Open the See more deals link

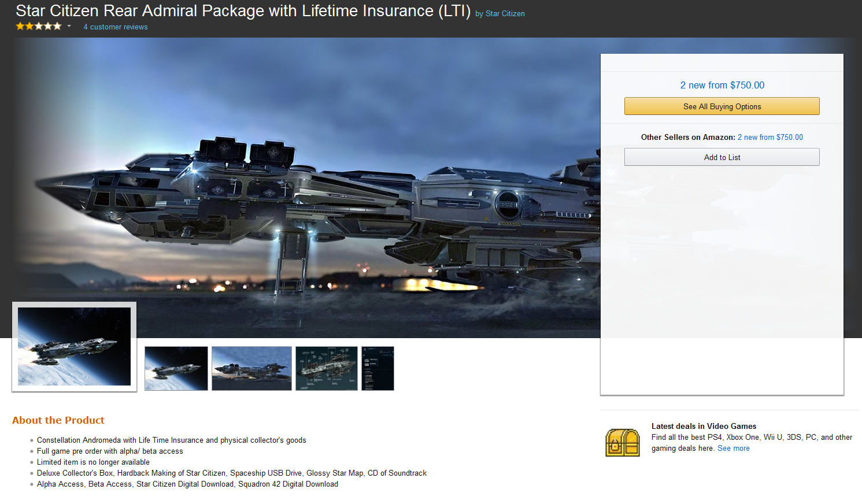point(734,449)
